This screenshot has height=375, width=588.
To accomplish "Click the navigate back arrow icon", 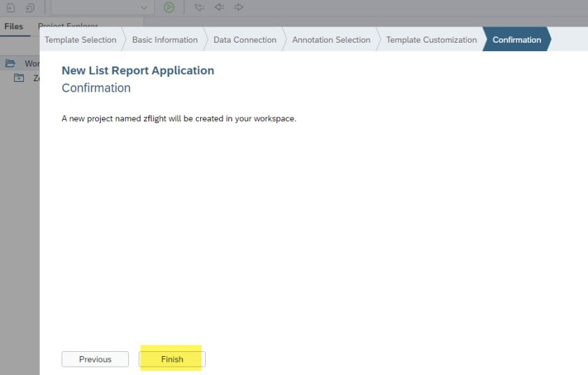I will 219,7.
